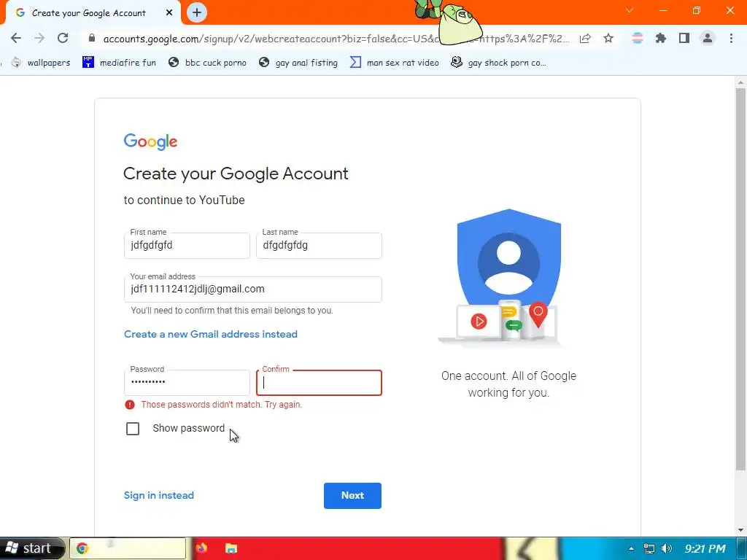Click the Password field
Screen dimensions: 747x560
[187, 383]
